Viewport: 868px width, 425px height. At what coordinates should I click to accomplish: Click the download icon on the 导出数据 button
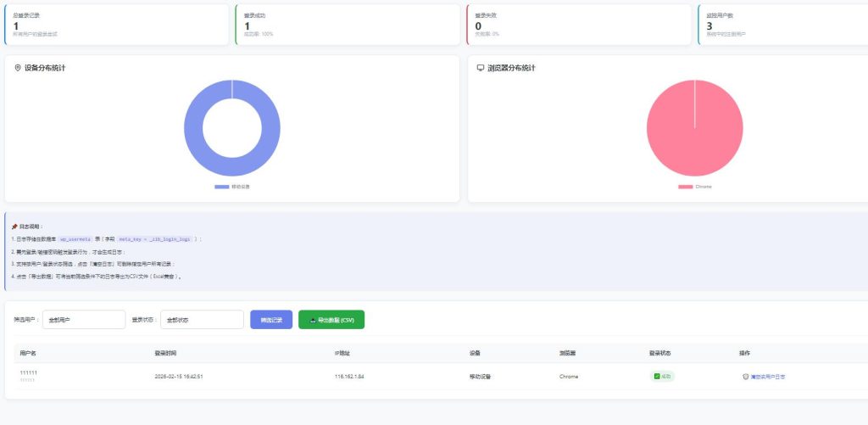(313, 320)
